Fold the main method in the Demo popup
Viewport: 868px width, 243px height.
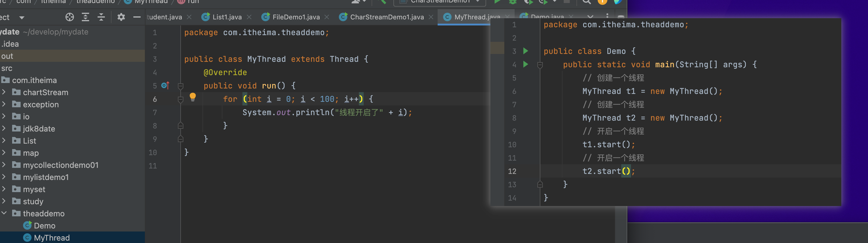pos(540,65)
